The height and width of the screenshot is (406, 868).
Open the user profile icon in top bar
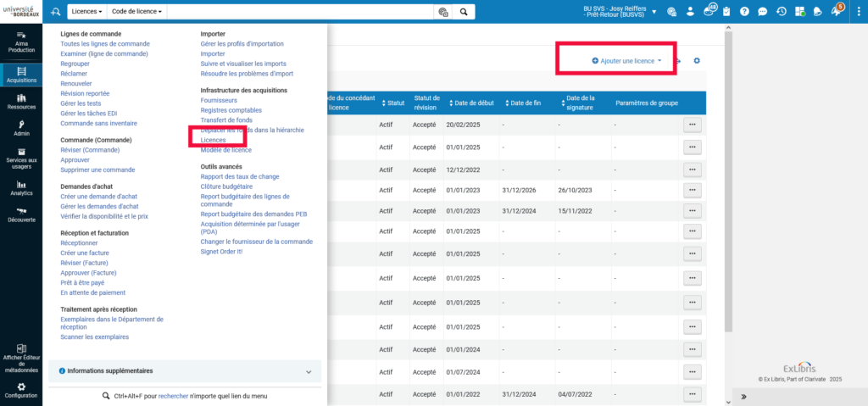click(690, 11)
